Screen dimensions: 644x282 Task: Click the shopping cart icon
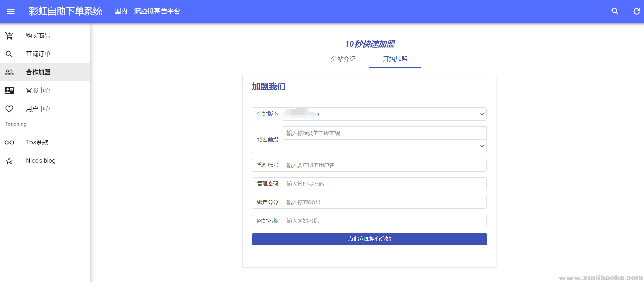[9, 36]
